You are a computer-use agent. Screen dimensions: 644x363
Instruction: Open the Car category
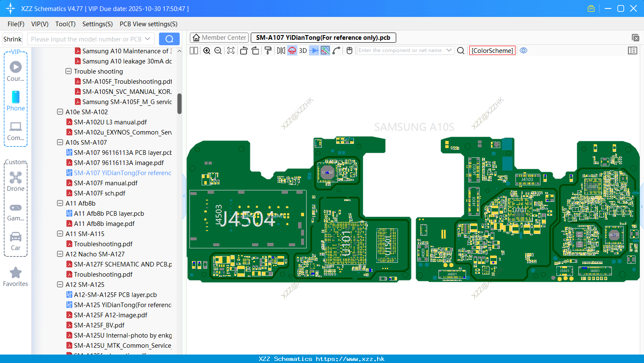16,241
